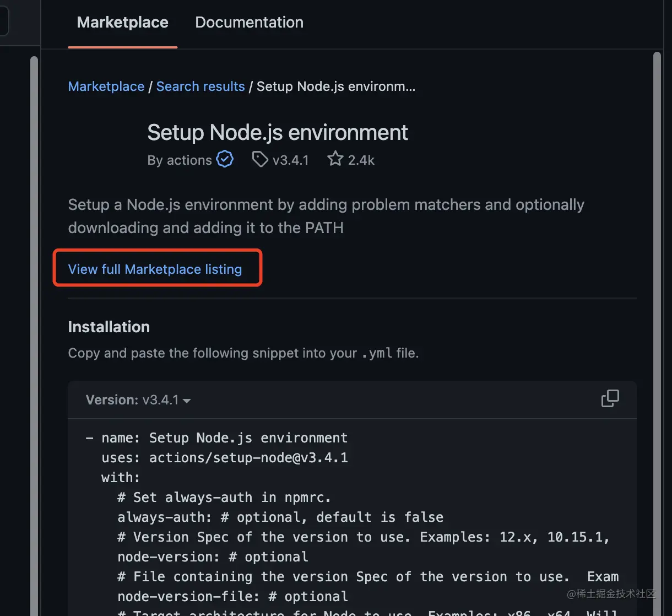This screenshot has height=616, width=672.
Task: Click the Marketplace panel's vertical scrollbar
Action: 656,275
